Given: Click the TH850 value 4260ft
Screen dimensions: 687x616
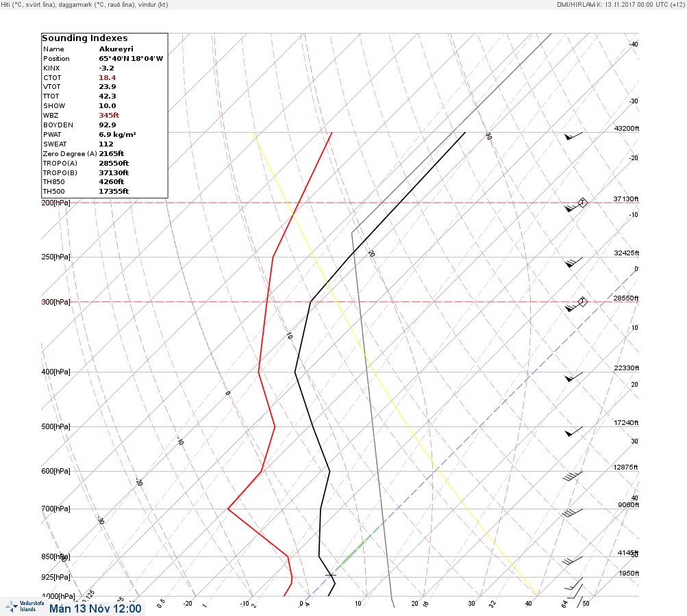Looking at the screenshot, I should [111, 181].
